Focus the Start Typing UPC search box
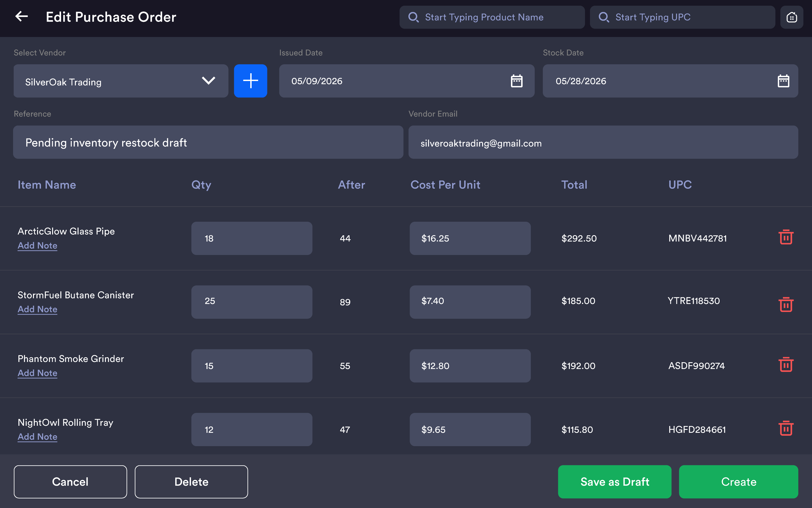The image size is (812, 508). click(x=682, y=17)
